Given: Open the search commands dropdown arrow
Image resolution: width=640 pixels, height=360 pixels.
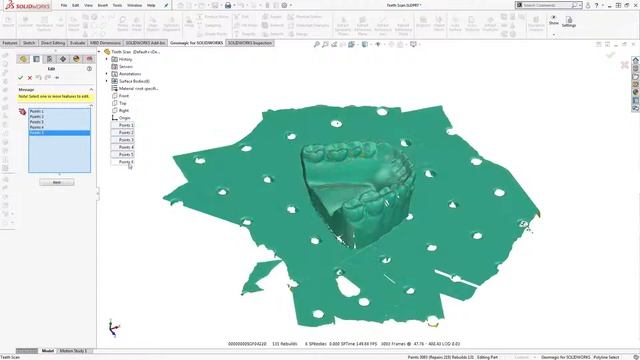Looking at the screenshot, I should click(x=580, y=5).
